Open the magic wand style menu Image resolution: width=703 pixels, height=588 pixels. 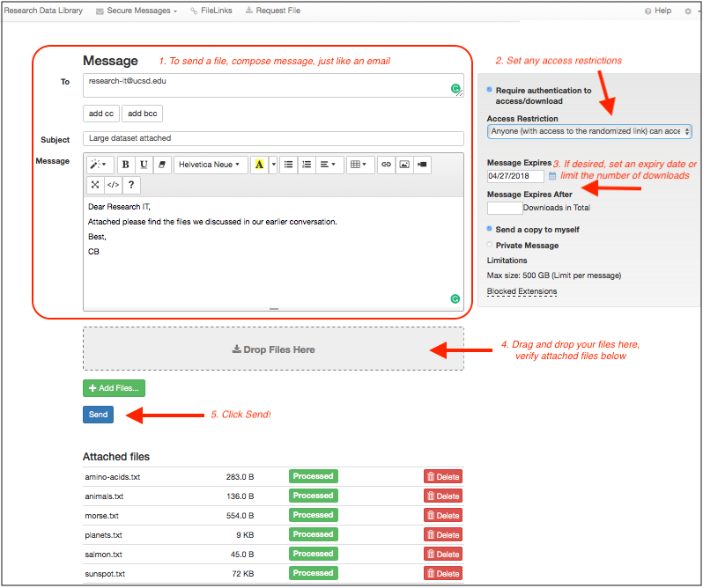click(100, 165)
